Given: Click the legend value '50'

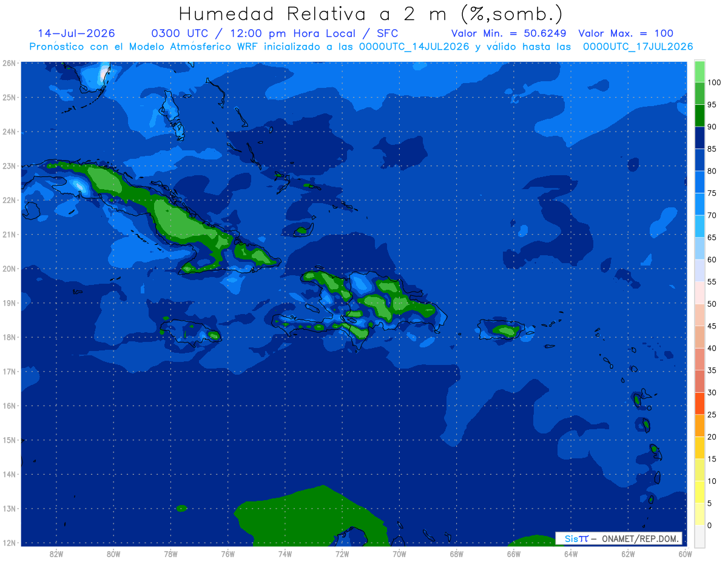Looking at the screenshot, I should pos(712,304).
